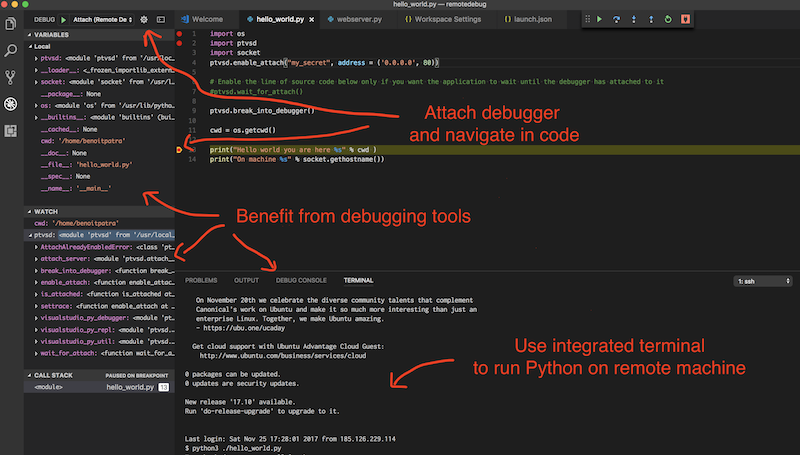Select the visualstudio_py_util watch item
Screen dimensions: 800x455
click(99, 341)
